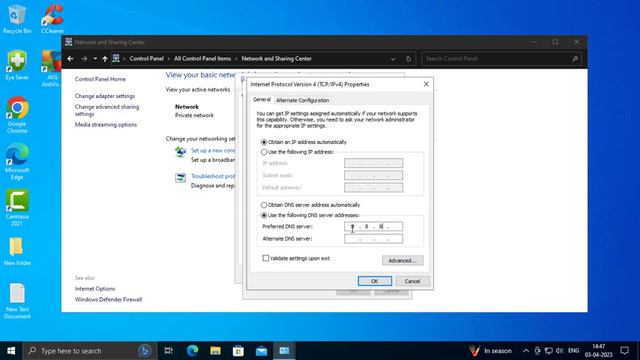
Task: Open Microsoft Store from taskbar
Action: pos(238,351)
